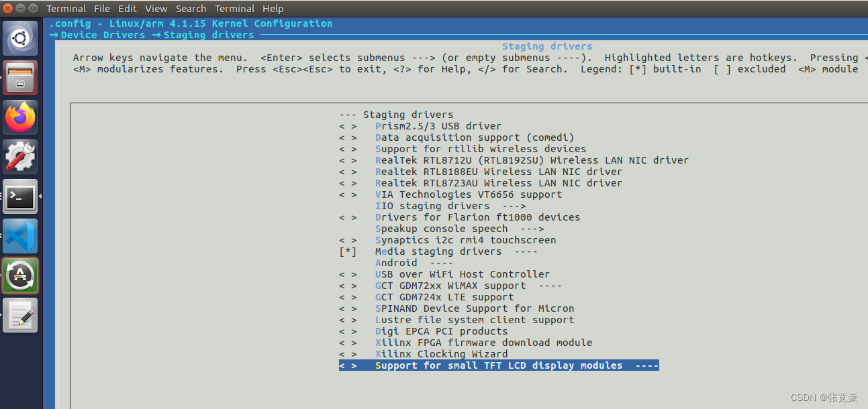This screenshot has height=409, width=868.
Task: Open GCT GDM72xx WiMAX support entry
Action: 450,286
